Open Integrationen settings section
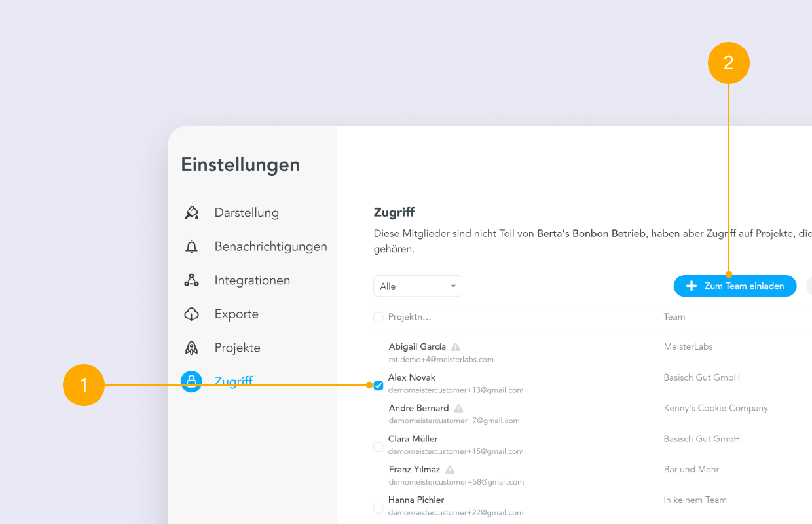This screenshot has height=524, width=812. (252, 280)
